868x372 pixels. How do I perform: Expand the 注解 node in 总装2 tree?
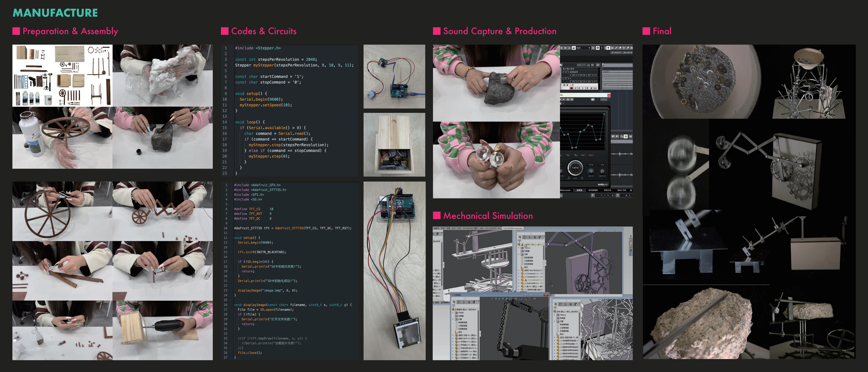[519, 254]
